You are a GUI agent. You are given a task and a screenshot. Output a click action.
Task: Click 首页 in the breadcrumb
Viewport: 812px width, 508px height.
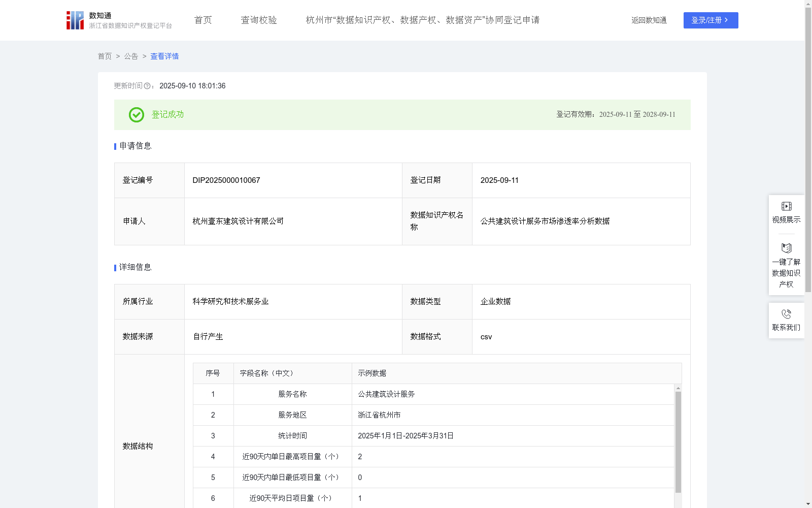point(105,56)
